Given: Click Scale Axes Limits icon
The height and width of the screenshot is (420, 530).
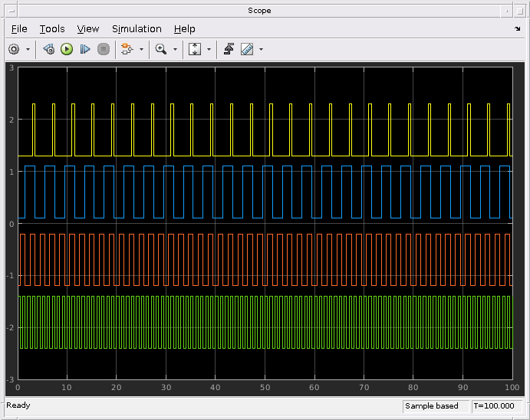Looking at the screenshot, I should click(x=195, y=49).
